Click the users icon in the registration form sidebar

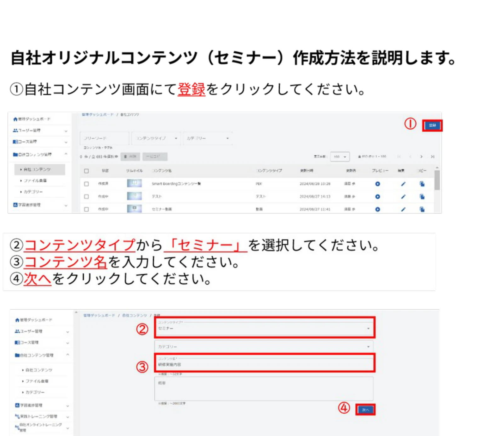[x=17, y=331]
